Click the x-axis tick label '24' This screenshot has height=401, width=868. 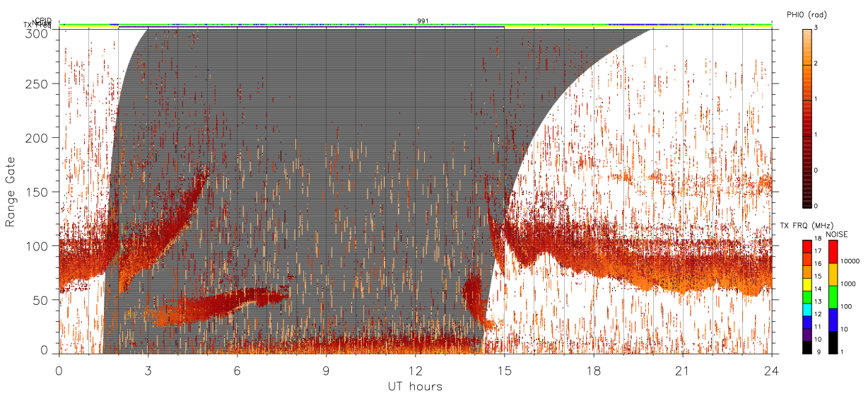771,371
